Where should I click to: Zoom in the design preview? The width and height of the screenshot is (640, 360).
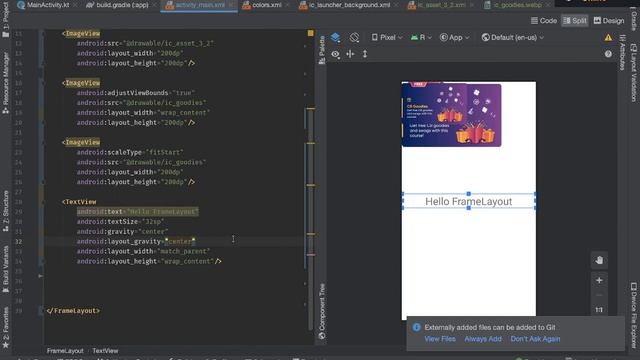[599, 280]
